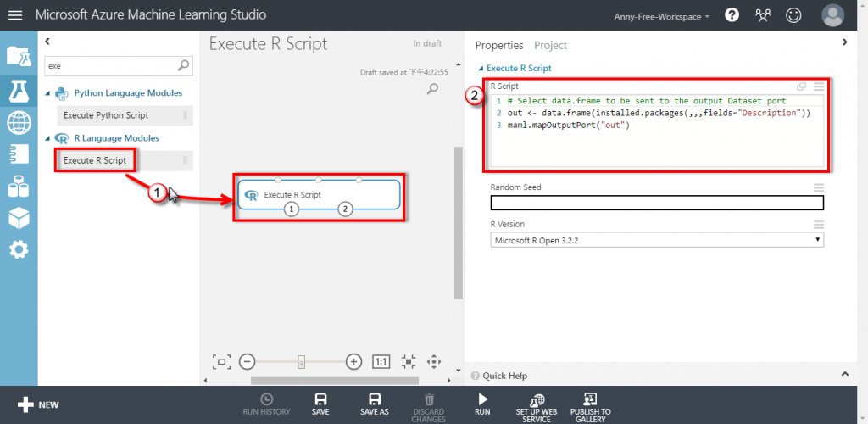This screenshot has height=424, width=868.
Task: Open the Notebooks sidebar icon
Action: 19,154
